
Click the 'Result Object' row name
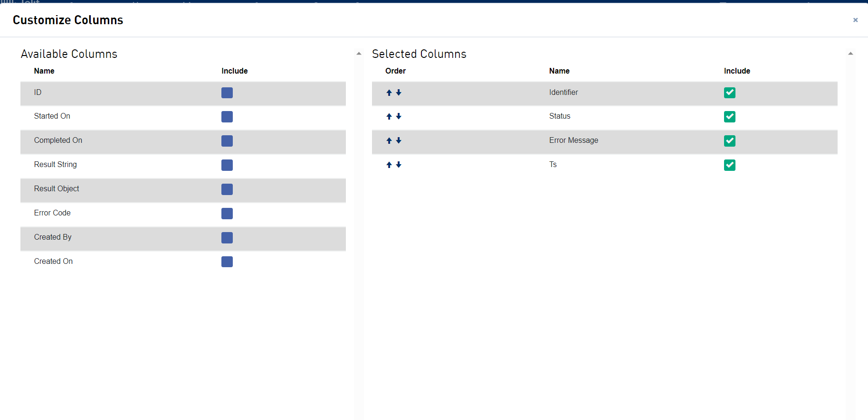point(57,189)
